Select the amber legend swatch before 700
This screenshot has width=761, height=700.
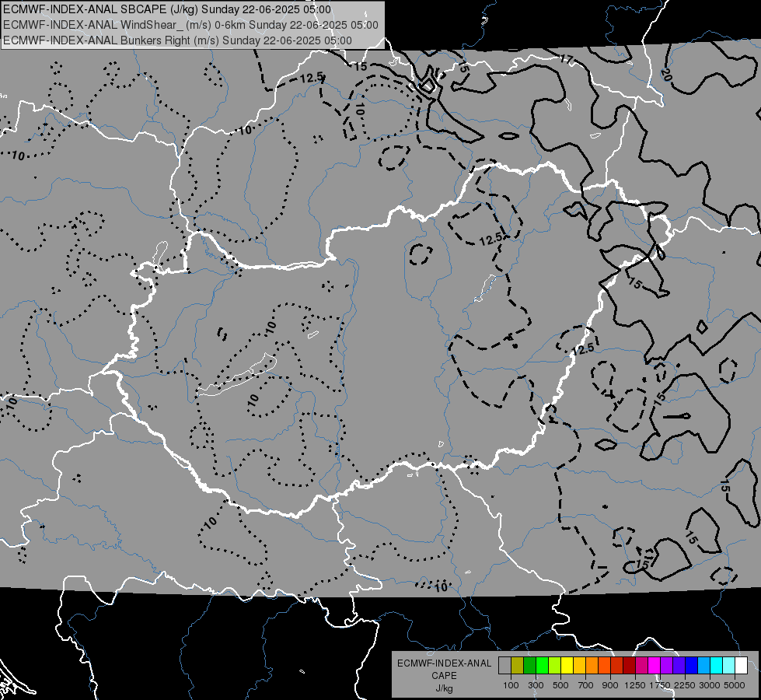point(579,666)
